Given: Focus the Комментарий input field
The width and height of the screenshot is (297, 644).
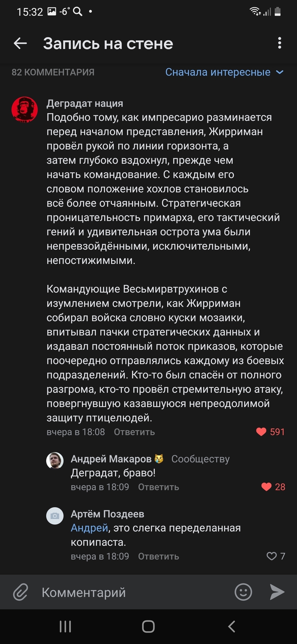Looking at the screenshot, I should (x=127, y=592).
